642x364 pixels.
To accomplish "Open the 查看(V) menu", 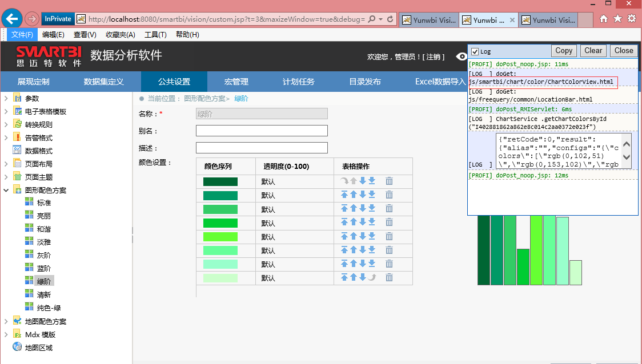I will coord(85,35).
